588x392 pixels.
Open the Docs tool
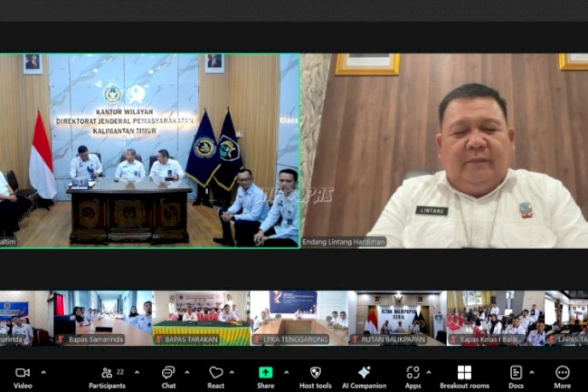coord(516,378)
